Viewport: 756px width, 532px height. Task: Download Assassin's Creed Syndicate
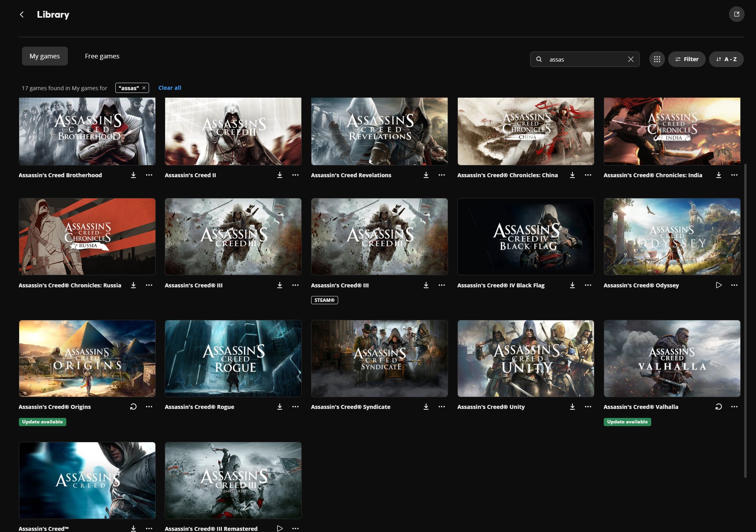point(426,407)
